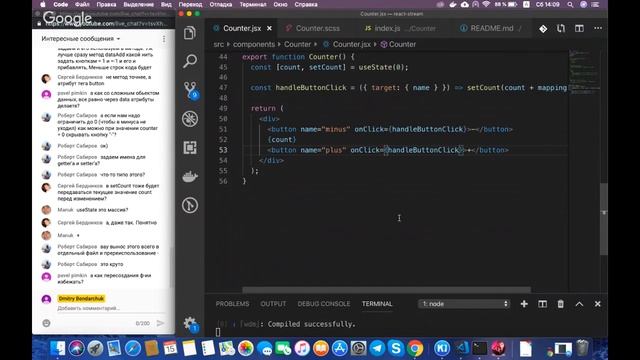Open the Explorer view in activity bar
This screenshot has width=640, height=360.
[x=190, y=33]
